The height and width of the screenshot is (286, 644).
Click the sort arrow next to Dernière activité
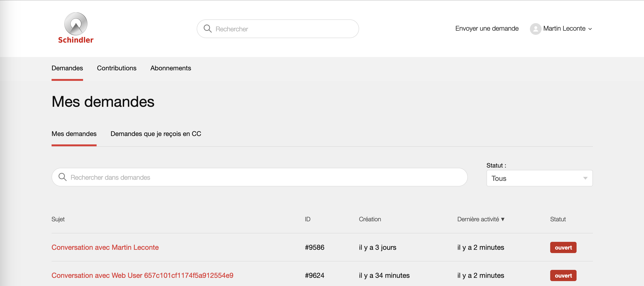coord(503,219)
